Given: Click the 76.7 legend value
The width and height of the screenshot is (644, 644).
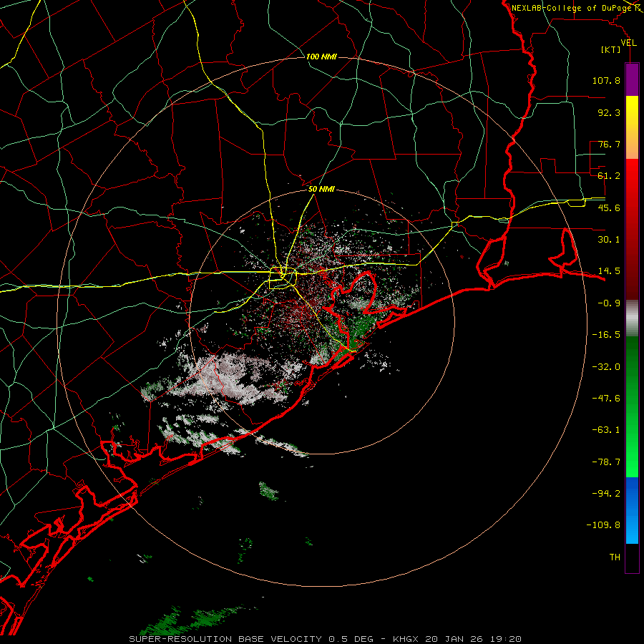Looking at the screenshot, I should pos(609,144).
